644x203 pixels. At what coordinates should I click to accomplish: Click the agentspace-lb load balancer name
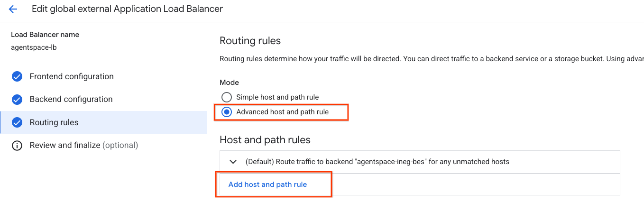(34, 47)
